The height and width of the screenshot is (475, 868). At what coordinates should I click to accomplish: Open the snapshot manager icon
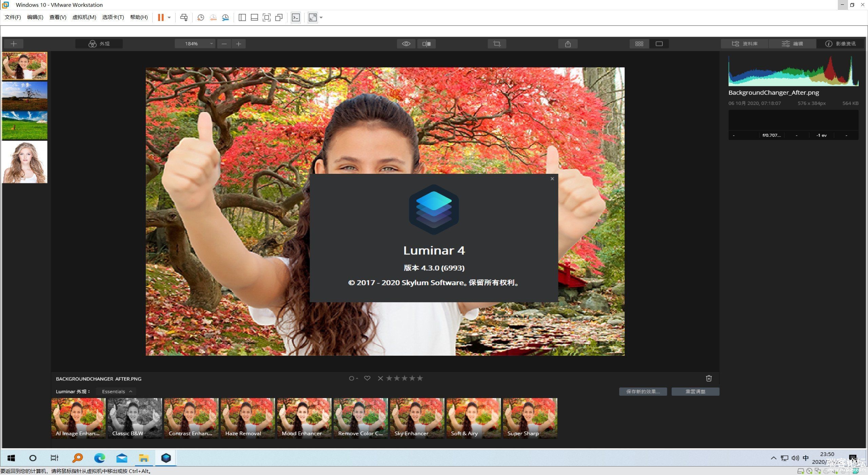pos(225,17)
